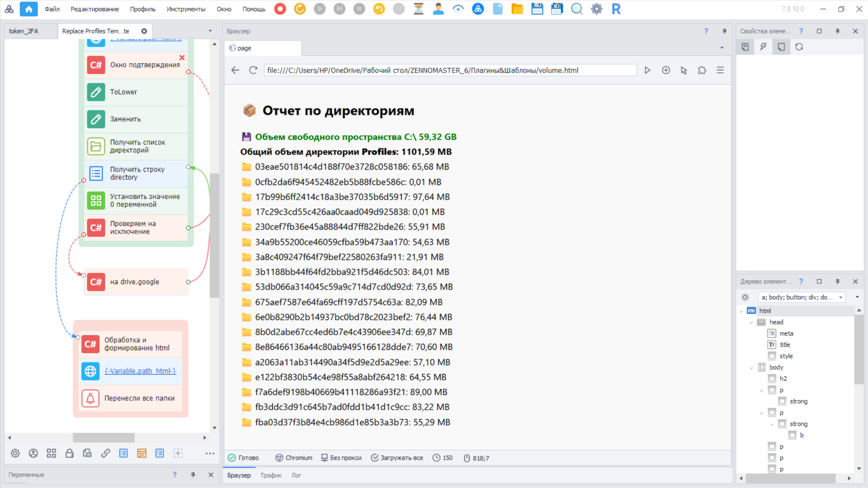Pin the 'Переменные' panel

[x=193, y=475]
